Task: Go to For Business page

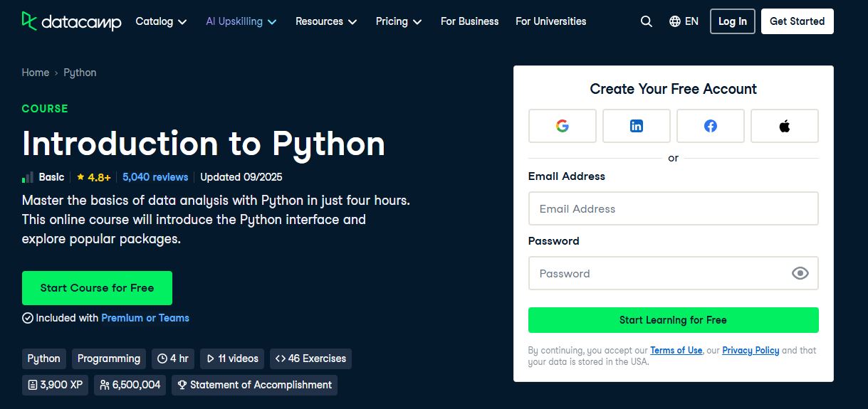Action: 469,21
